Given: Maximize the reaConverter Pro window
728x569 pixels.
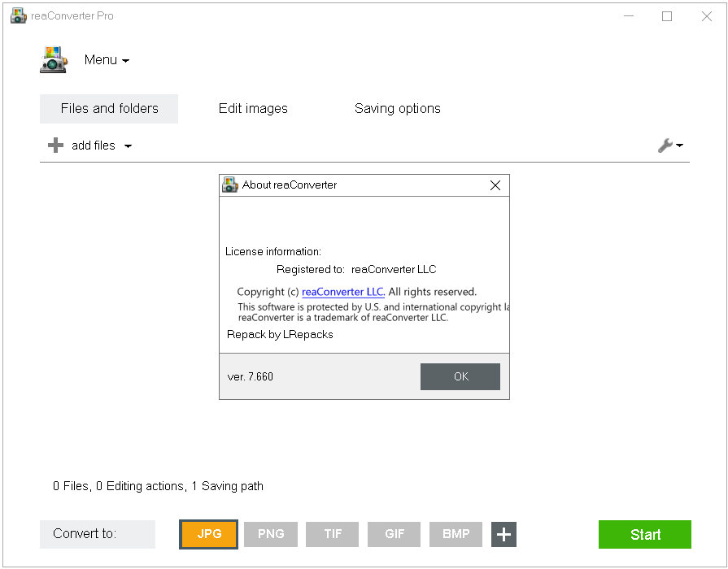Looking at the screenshot, I should tap(667, 16).
